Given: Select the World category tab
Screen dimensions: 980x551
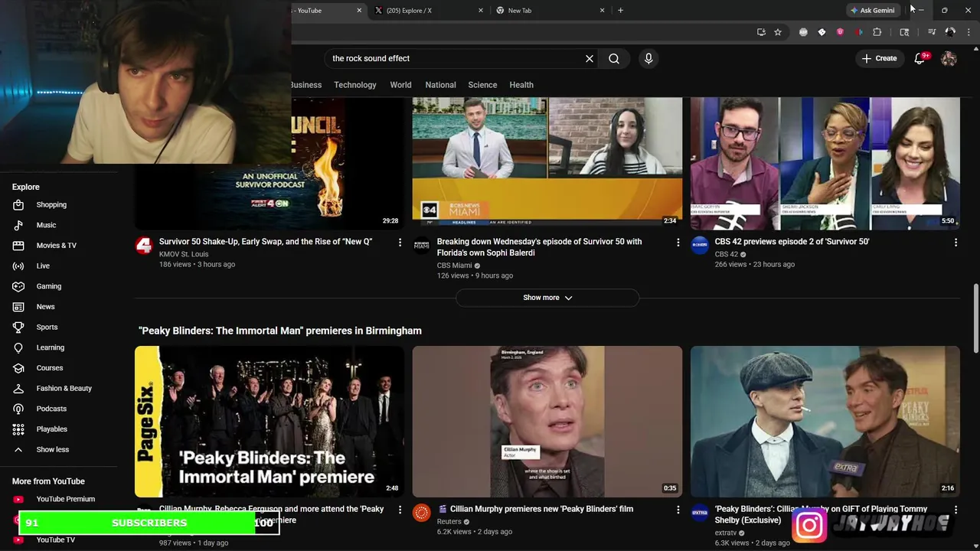Looking at the screenshot, I should 400,85.
